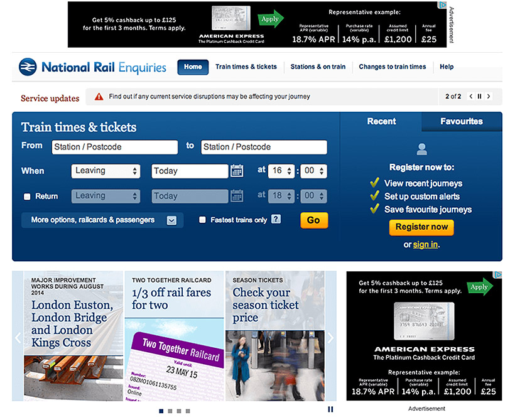Switch to the Favourites tab
The width and height of the screenshot is (515, 420).
click(462, 122)
